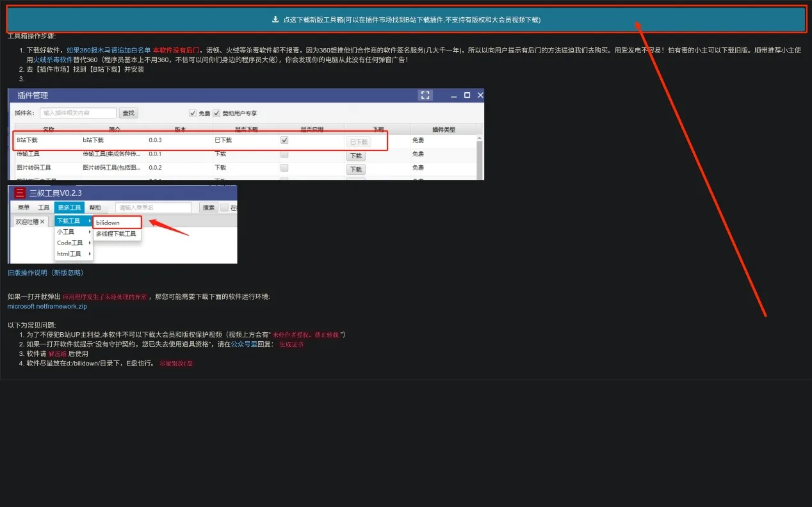Viewport: 812px width, 507px height.
Task: Expand the html工具 submenu
Action: click(74, 253)
